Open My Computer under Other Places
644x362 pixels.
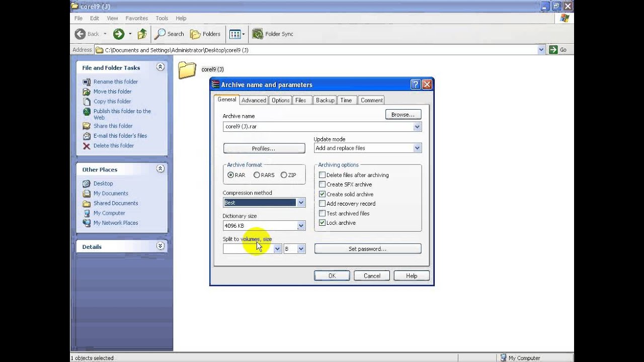(x=109, y=213)
